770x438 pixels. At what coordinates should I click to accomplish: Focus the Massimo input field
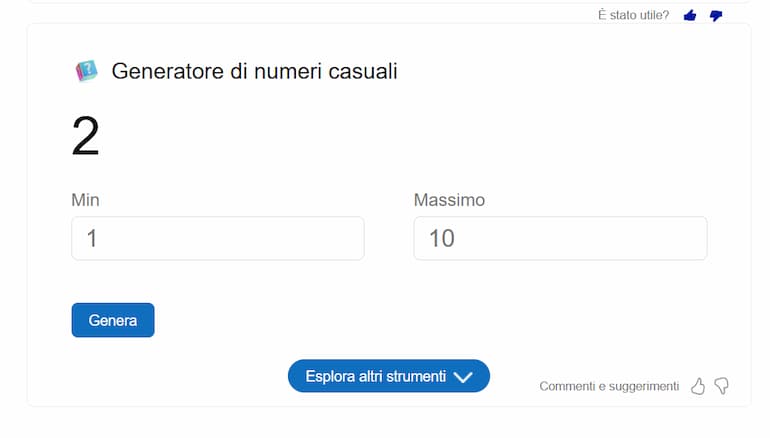560,238
